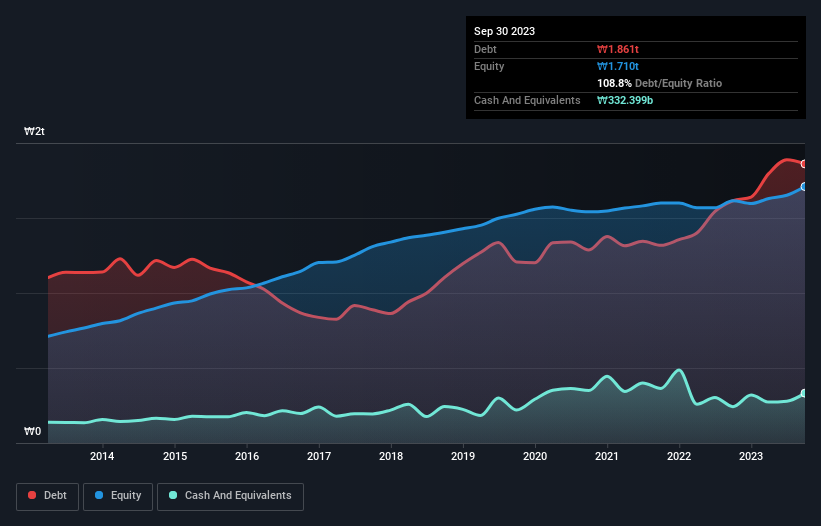Select the 2017 x-axis label
This screenshot has width=821, height=526.
319,456
